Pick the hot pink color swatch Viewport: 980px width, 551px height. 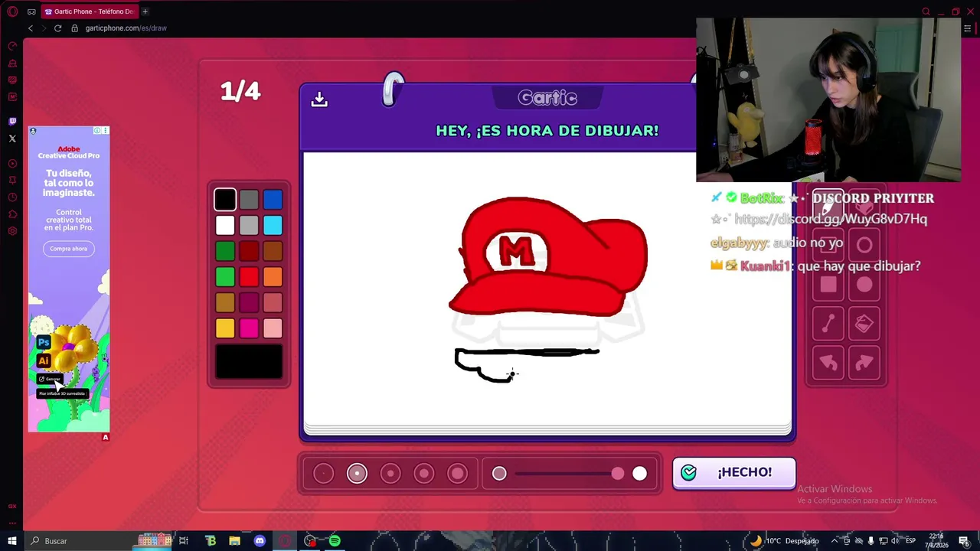[x=249, y=328]
